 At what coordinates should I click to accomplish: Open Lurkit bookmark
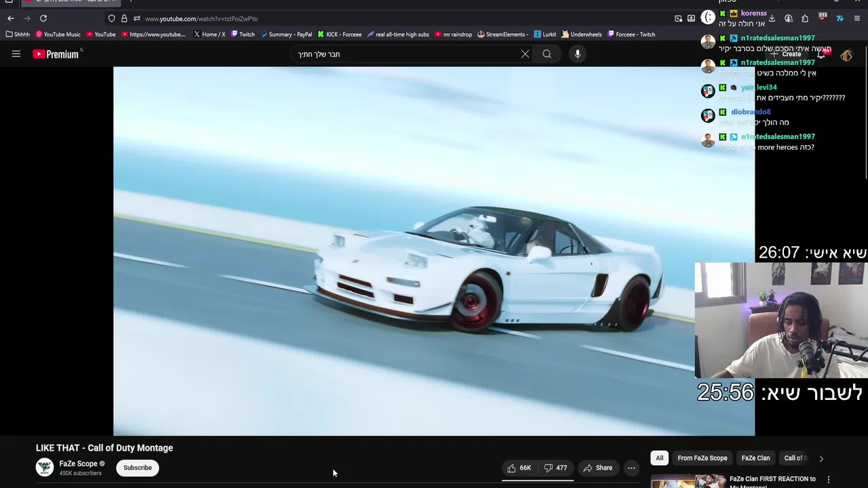(x=545, y=35)
